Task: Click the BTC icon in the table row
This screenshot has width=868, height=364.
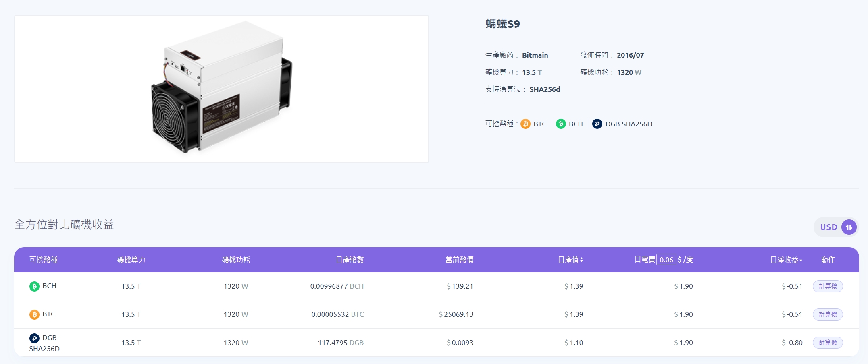Action: tap(34, 314)
